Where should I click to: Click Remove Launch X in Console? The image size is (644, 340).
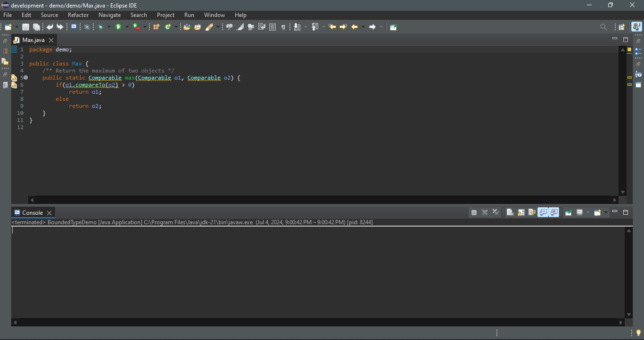485,212
